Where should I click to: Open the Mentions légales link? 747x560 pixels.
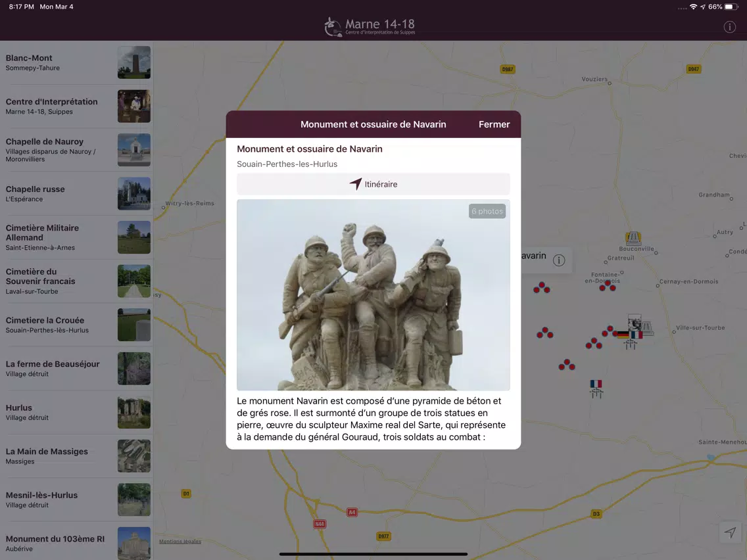coord(180,542)
